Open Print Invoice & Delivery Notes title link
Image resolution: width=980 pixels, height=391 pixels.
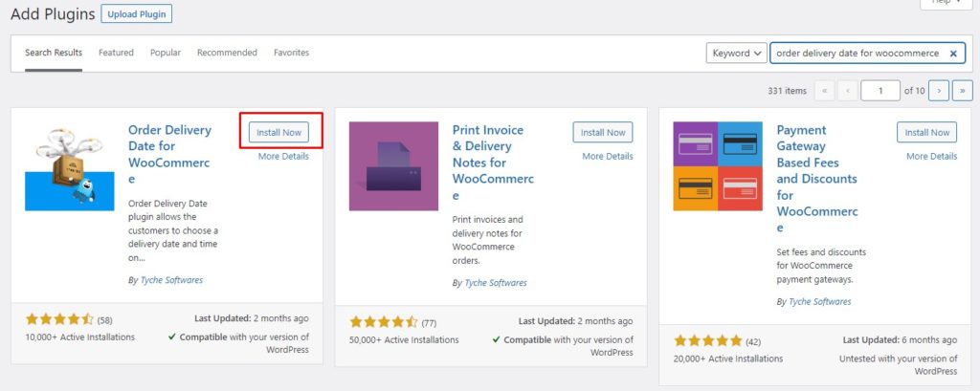click(x=493, y=163)
